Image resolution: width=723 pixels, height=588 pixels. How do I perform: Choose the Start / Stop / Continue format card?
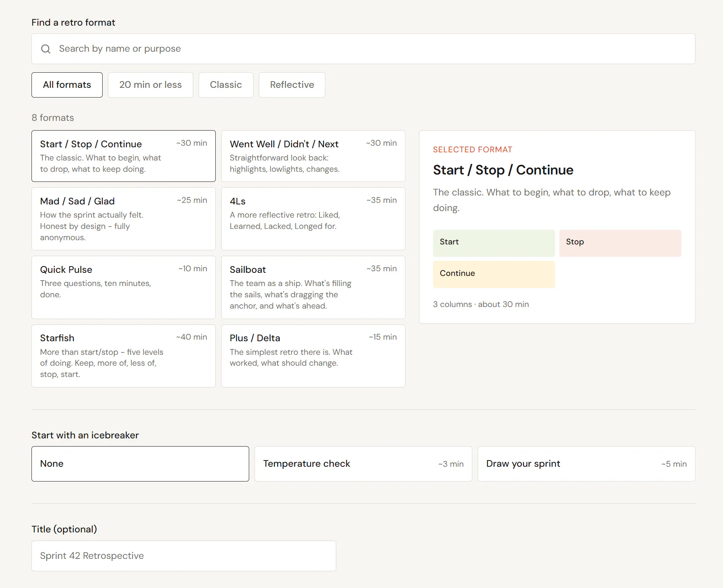(124, 156)
